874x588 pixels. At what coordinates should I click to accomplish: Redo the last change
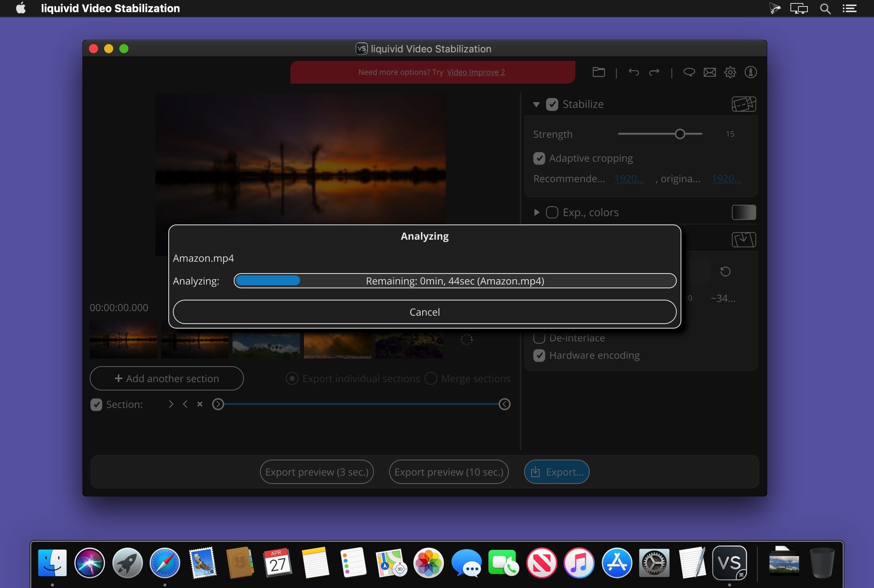(654, 72)
